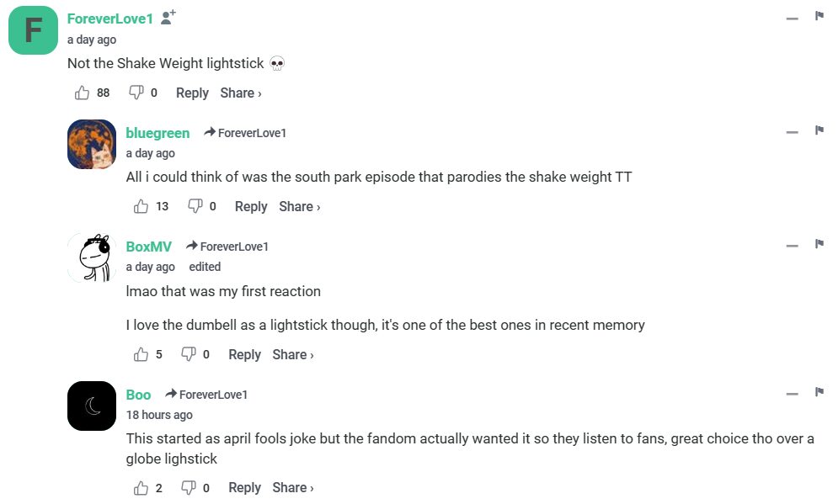This screenshot has width=838, height=504.
Task: Dislike bluegreen's reply
Action: tap(195, 206)
